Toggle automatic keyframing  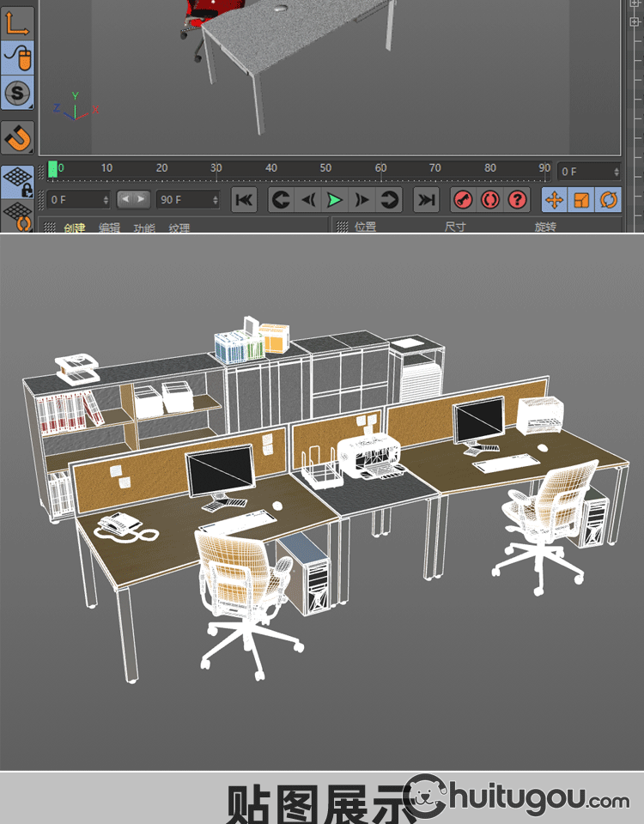pyautogui.click(x=490, y=200)
